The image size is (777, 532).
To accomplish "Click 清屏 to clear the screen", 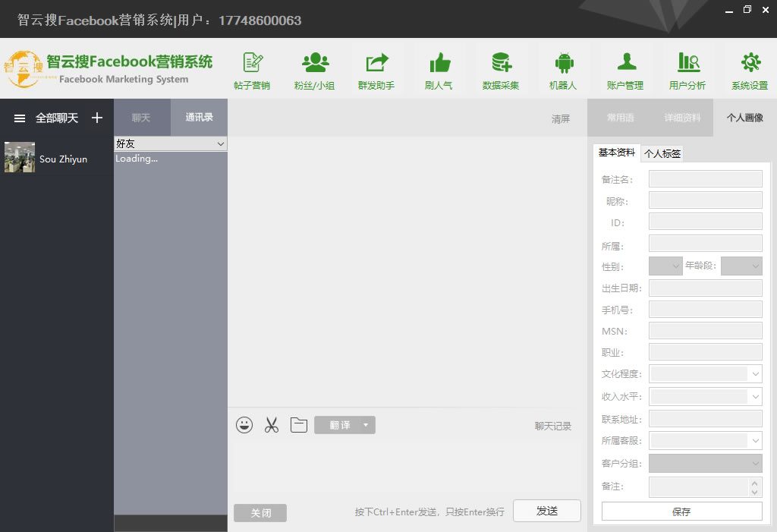I will click(561, 119).
